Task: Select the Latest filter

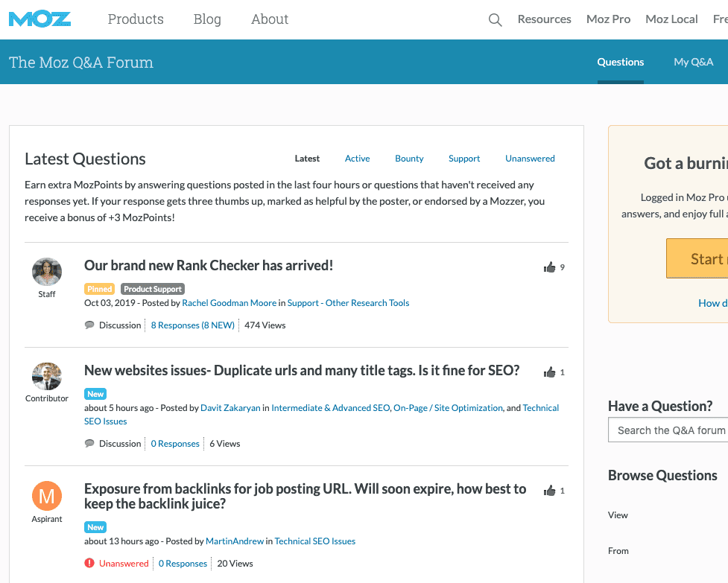Action: coord(307,159)
